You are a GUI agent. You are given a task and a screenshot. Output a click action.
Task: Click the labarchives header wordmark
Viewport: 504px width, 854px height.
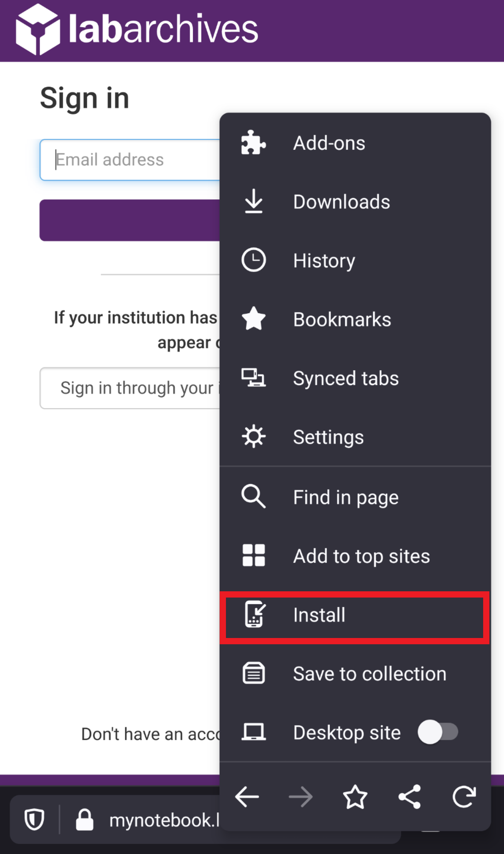163,29
